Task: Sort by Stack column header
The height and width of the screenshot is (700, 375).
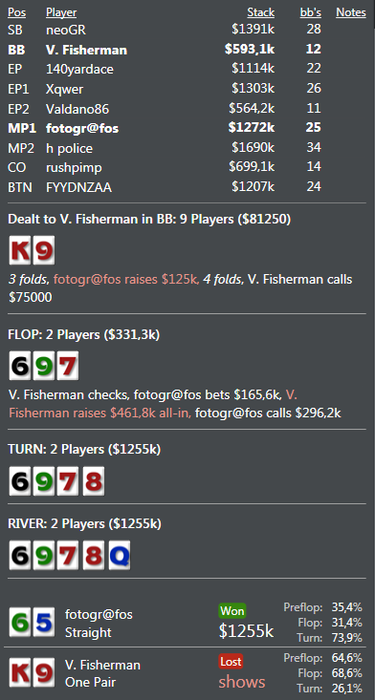Action: (x=261, y=12)
